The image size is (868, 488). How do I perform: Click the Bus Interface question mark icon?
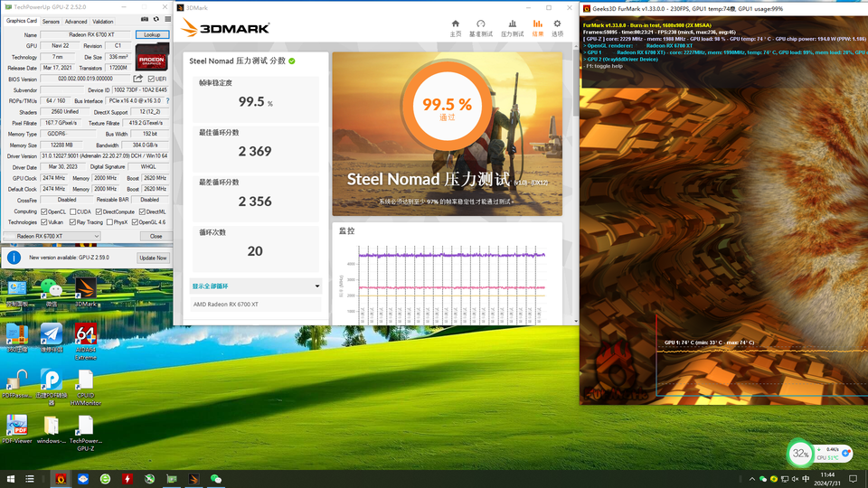pos(168,100)
